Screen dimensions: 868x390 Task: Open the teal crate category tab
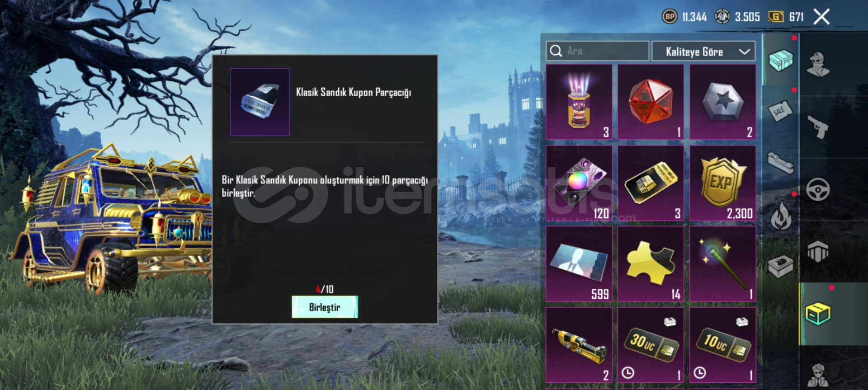tap(781, 60)
